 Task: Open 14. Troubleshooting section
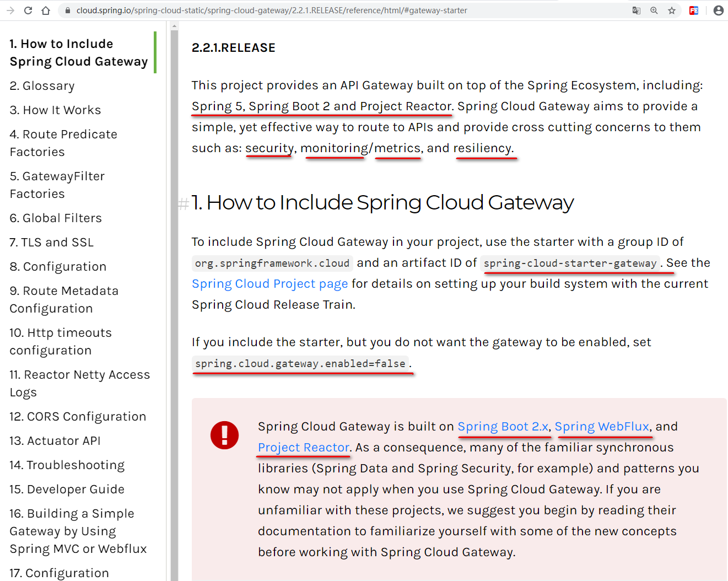pos(67,465)
